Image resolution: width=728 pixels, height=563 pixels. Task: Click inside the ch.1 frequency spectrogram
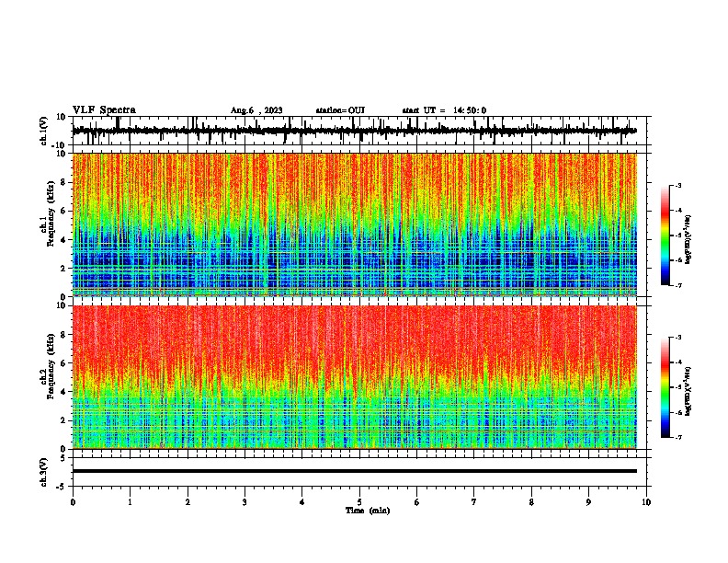tap(354, 224)
